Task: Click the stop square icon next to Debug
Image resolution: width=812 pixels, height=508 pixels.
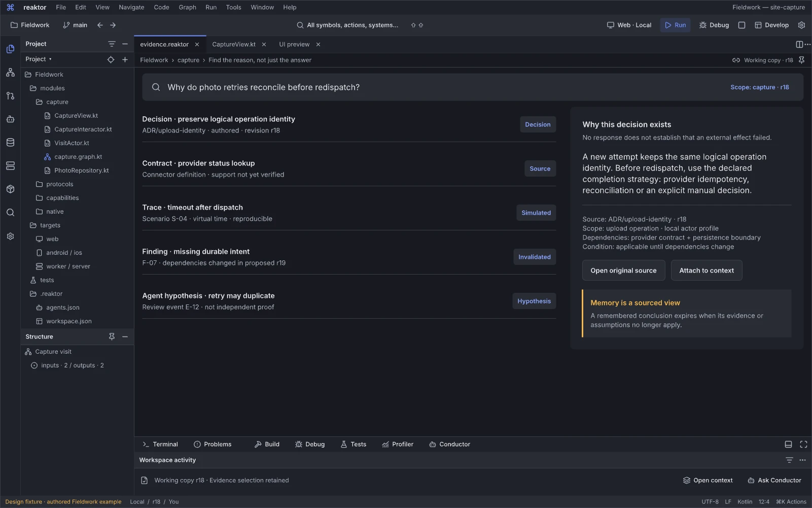Action: (742, 25)
